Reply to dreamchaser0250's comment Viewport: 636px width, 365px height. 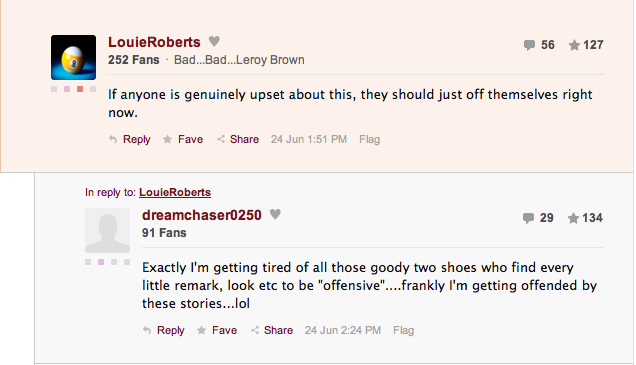click(164, 331)
